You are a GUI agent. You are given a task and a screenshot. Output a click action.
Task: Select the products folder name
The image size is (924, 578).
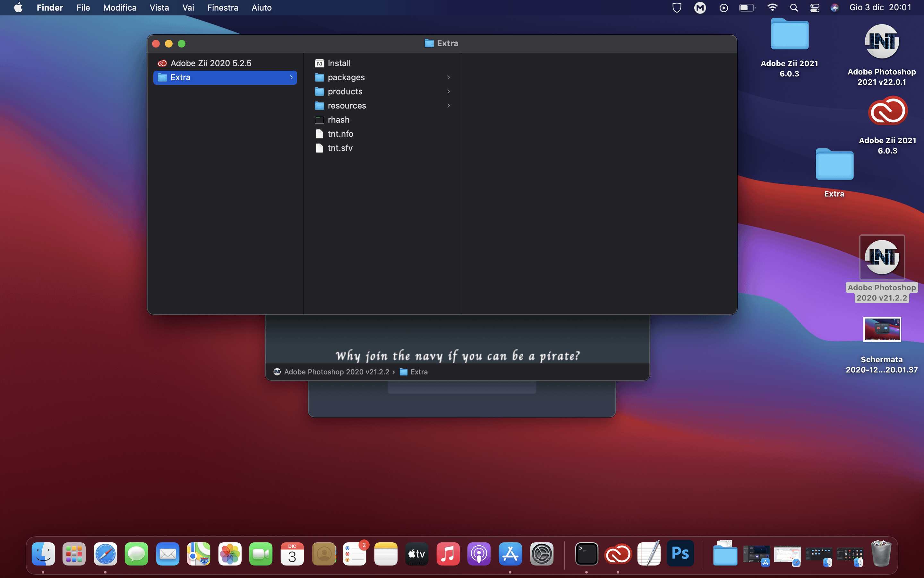click(x=345, y=92)
